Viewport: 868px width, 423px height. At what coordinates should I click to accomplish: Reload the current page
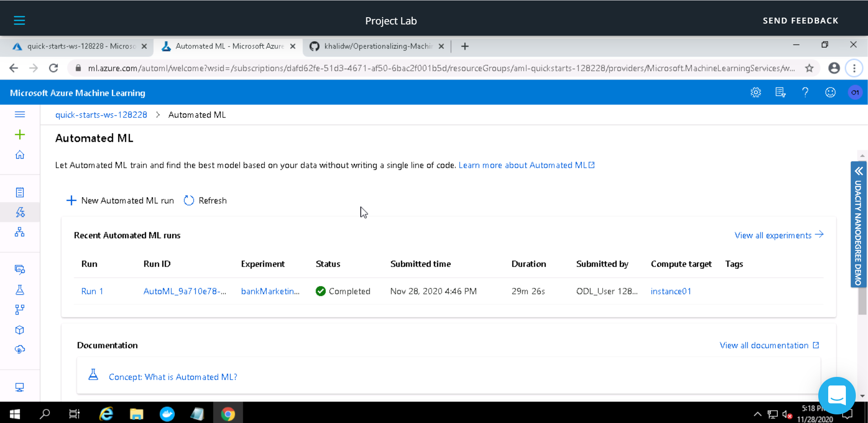53,68
